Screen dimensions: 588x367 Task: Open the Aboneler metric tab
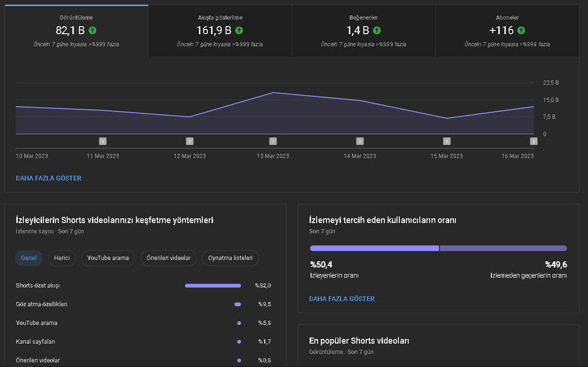(507, 31)
